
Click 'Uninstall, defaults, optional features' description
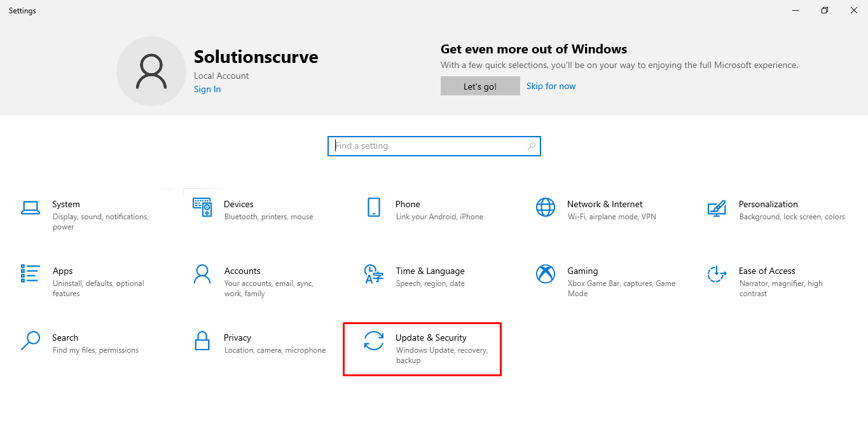(99, 289)
